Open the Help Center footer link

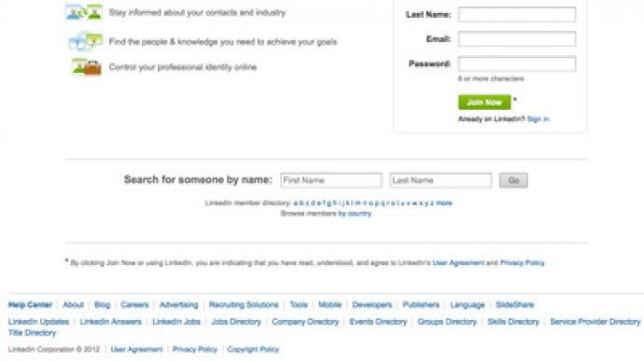pyautogui.click(x=30, y=304)
